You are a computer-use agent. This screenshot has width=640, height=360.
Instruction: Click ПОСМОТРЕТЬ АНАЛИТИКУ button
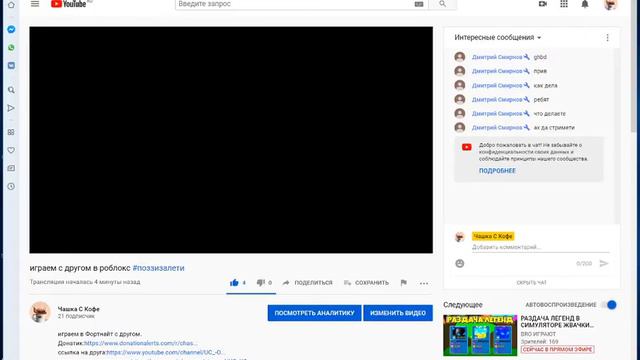click(x=314, y=313)
